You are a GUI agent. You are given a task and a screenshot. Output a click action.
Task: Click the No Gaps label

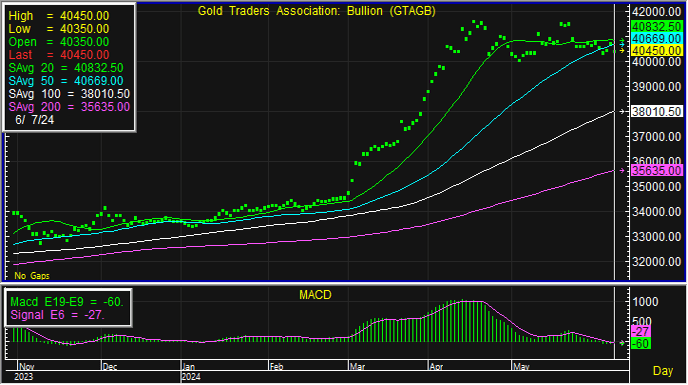[32, 276]
